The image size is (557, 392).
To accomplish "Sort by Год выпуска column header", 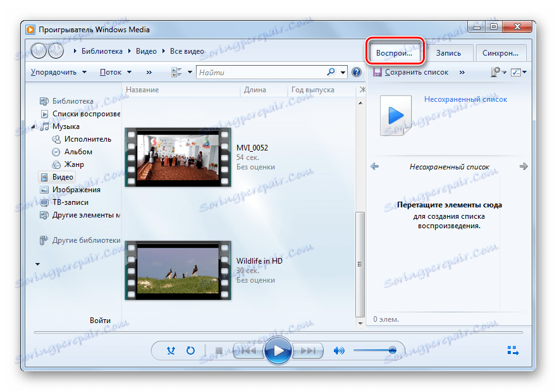I will pos(312,90).
